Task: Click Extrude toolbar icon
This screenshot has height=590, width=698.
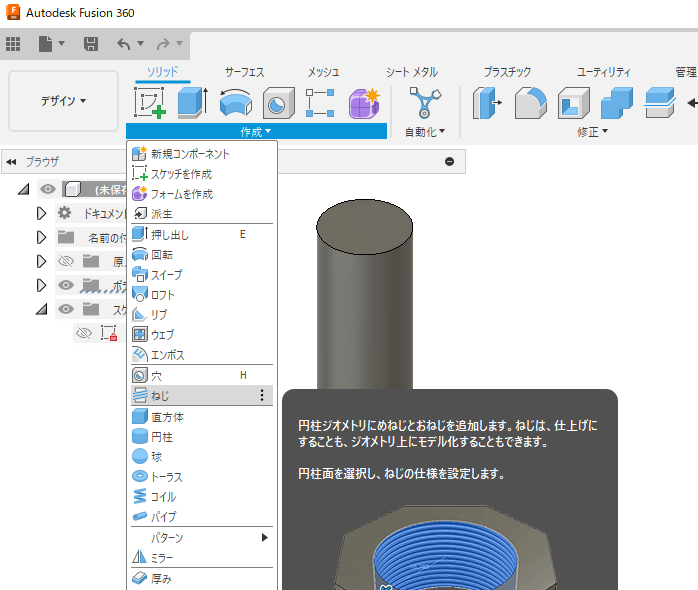Action: [192, 103]
